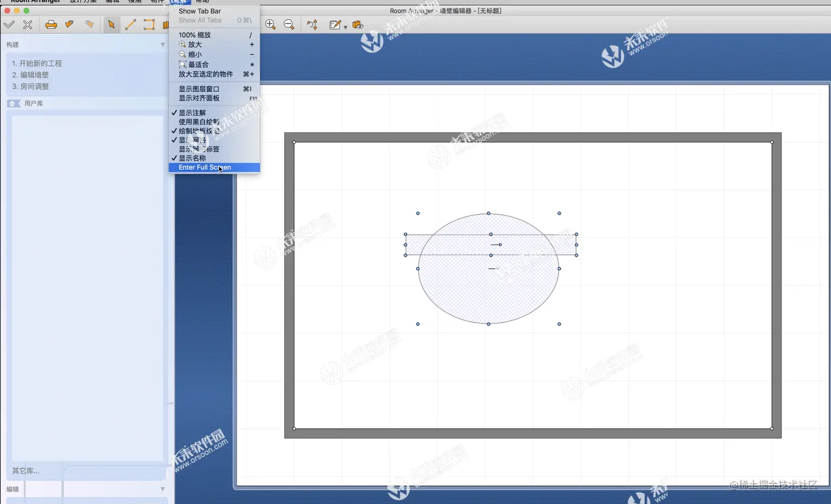
Task: Click the 用户库 label
Action: point(34,103)
